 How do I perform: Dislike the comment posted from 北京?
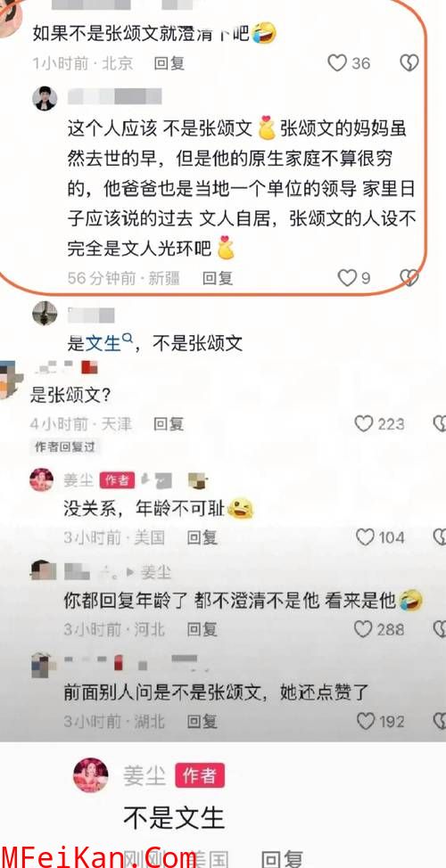click(x=409, y=63)
